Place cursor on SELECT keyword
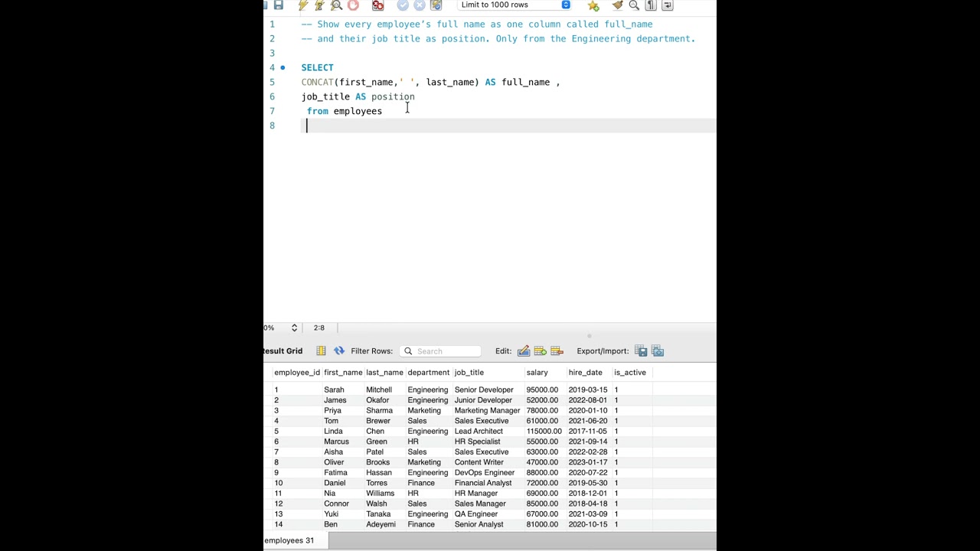The height and width of the screenshot is (551, 980). [x=317, y=67]
